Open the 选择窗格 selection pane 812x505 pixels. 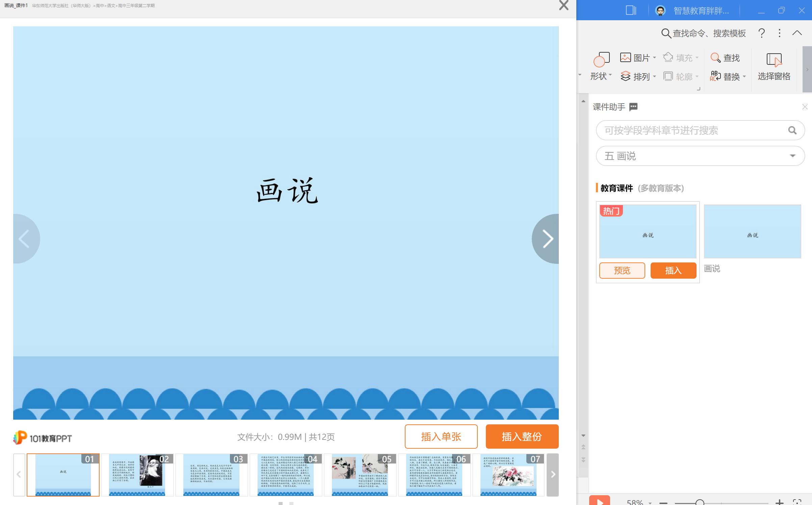(x=774, y=66)
